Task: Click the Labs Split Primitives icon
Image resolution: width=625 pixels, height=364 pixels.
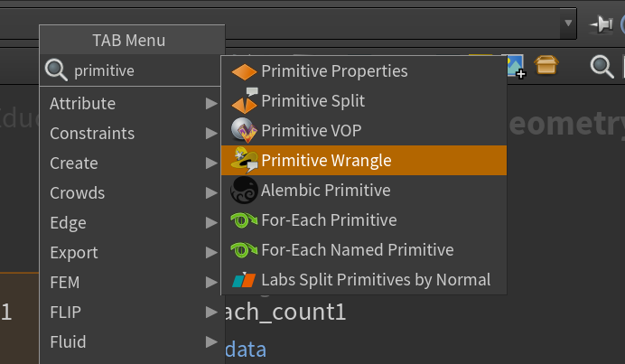Action: (244, 280)
